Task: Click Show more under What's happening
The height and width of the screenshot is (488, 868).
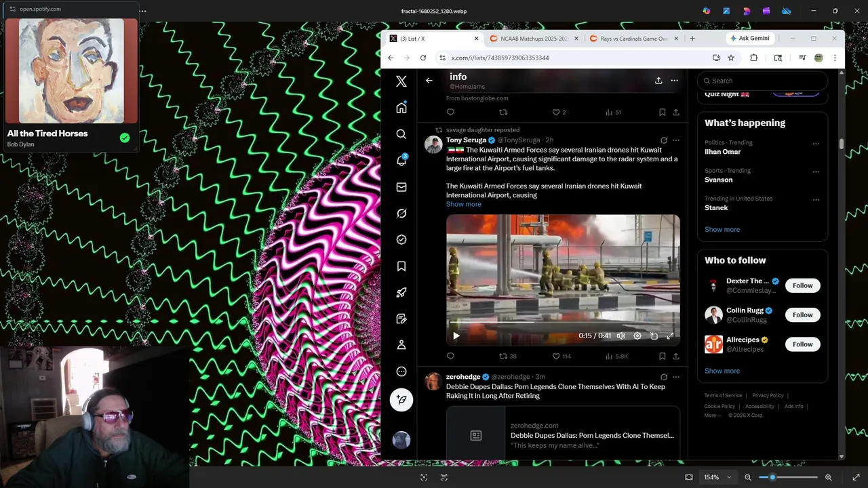Action: (x=722, y=229)
